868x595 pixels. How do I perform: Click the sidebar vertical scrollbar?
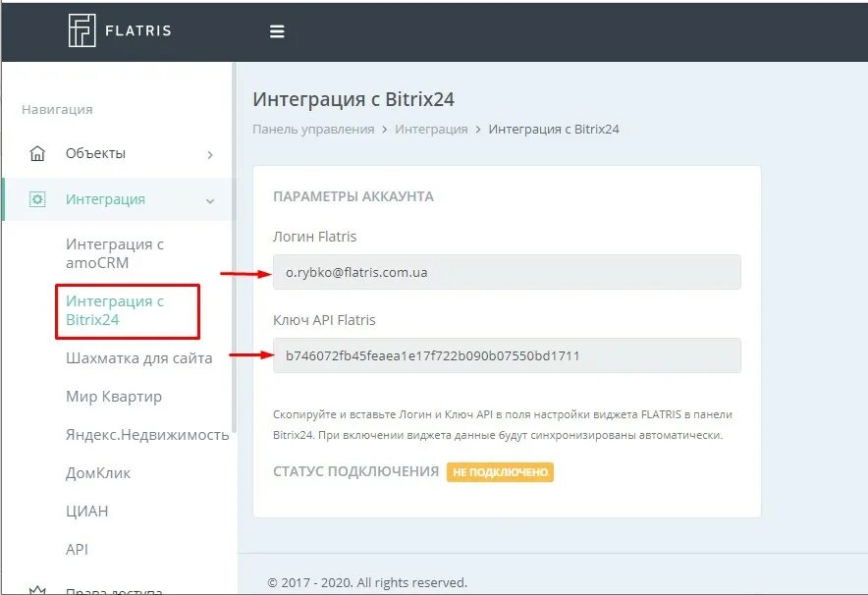(x=234, y=249)
